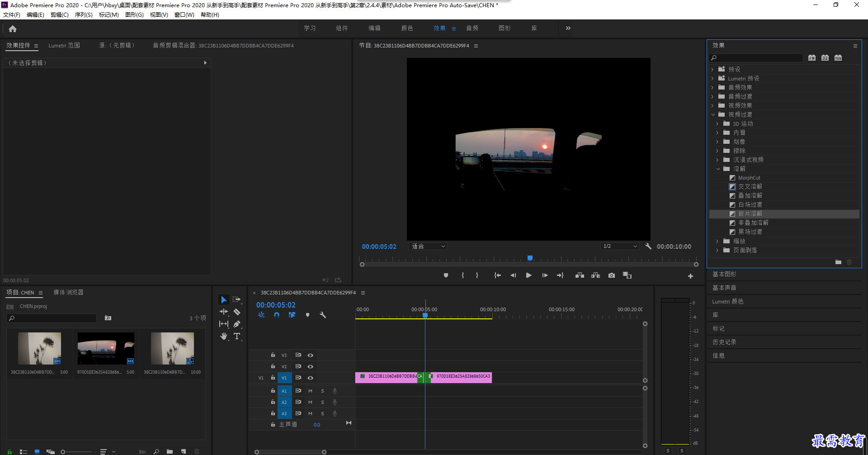
Task: Select the 黑场过渡 transition
Action: 750,232
